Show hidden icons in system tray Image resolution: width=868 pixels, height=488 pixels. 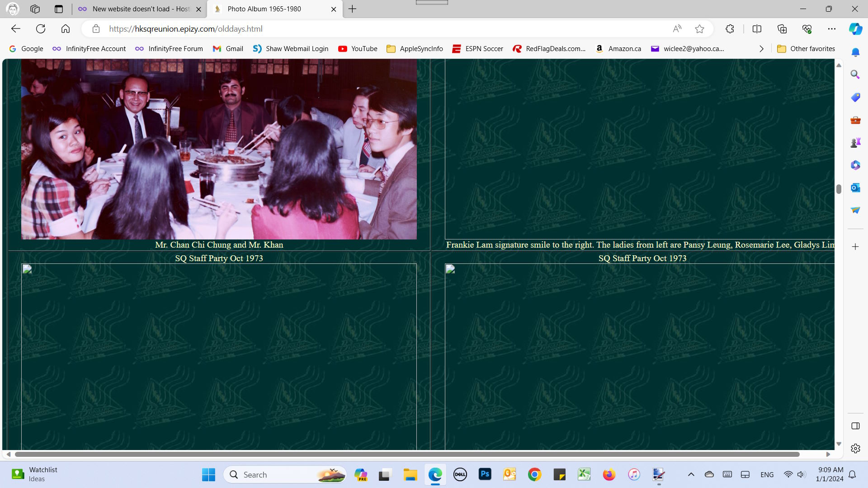pyautogui.click(x=691, y=474)
